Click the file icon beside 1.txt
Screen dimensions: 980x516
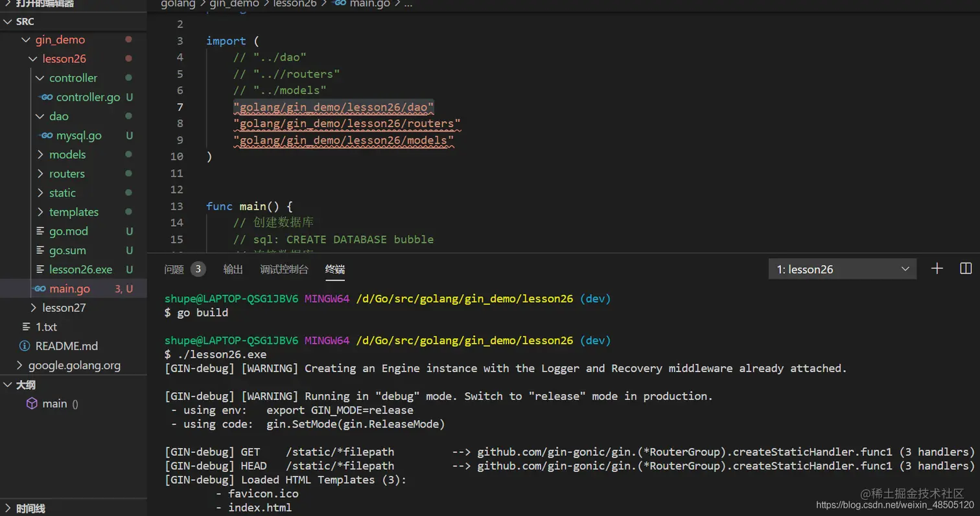(26, 327)
